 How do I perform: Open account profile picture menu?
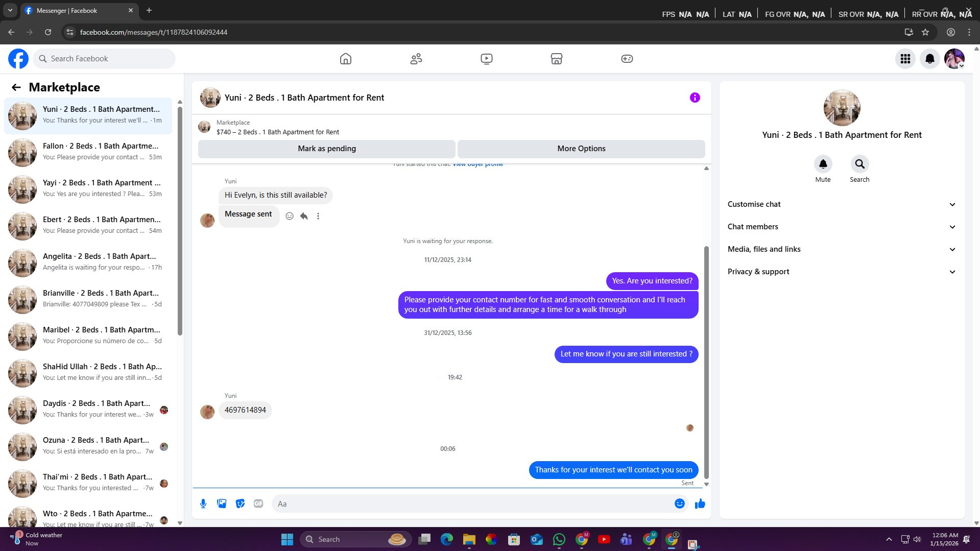click(x=954, y=59)
